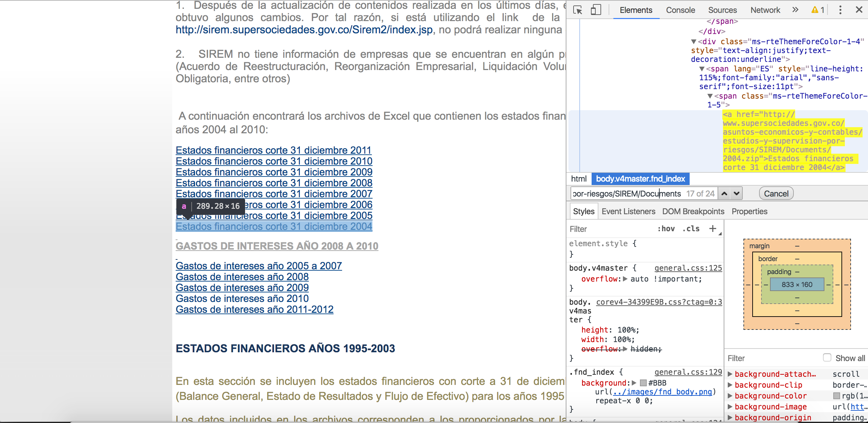Viewport: 868px width, 423px height.
Task: Toggle the device toolbar icon
Action: pos(596,10)
